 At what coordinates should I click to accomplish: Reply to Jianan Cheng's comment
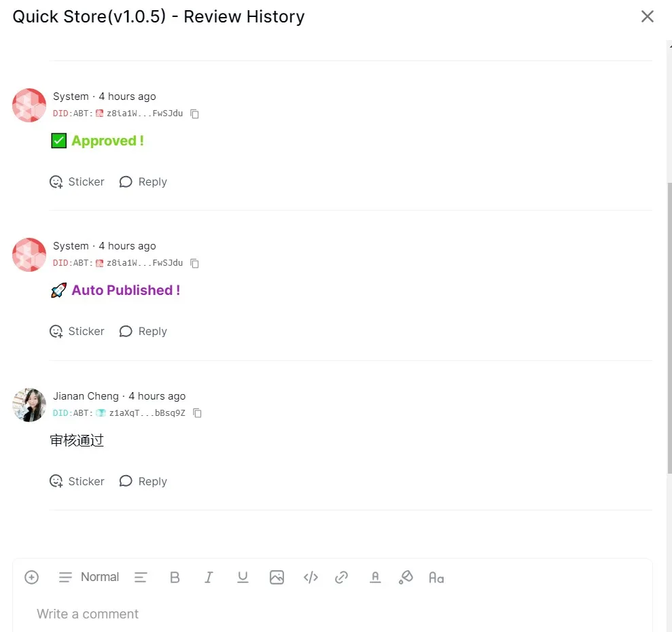(x=143, y=482)
